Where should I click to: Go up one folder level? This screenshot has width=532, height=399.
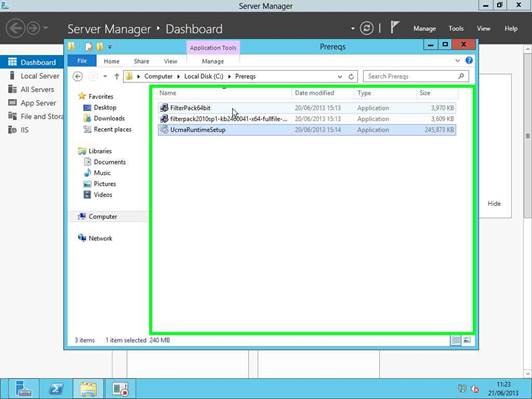116,76
